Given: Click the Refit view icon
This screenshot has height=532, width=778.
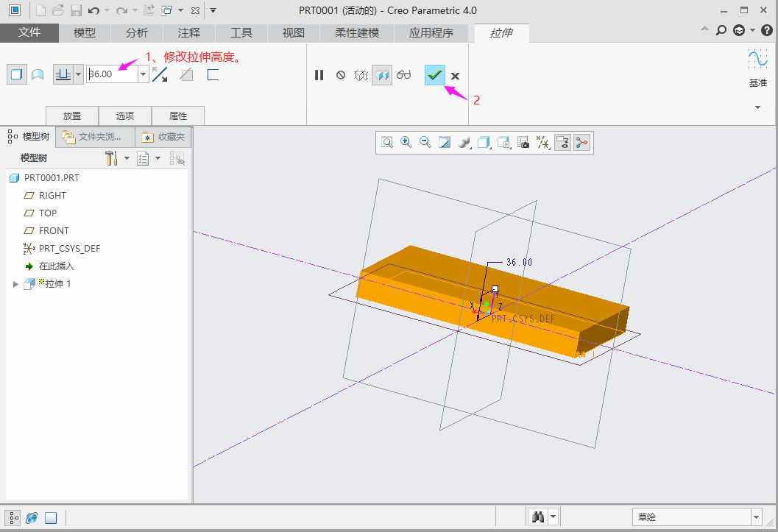Looking at the screenshot, I should (386, 143).
